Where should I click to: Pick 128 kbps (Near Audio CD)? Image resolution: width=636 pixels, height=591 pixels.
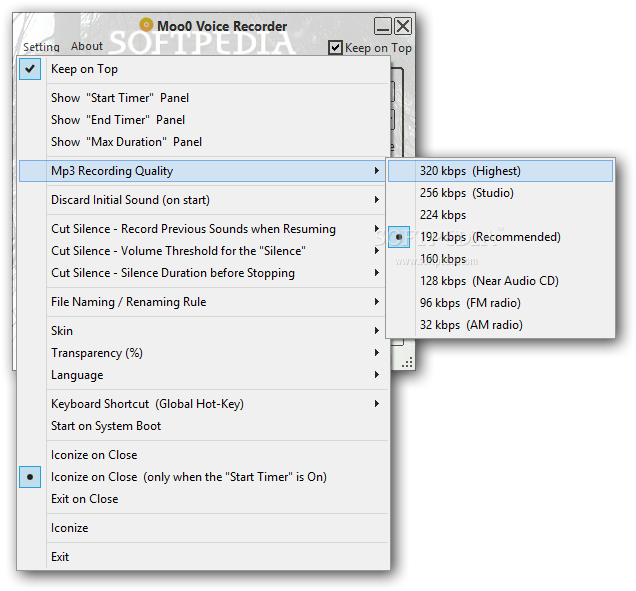click(500, 281)
